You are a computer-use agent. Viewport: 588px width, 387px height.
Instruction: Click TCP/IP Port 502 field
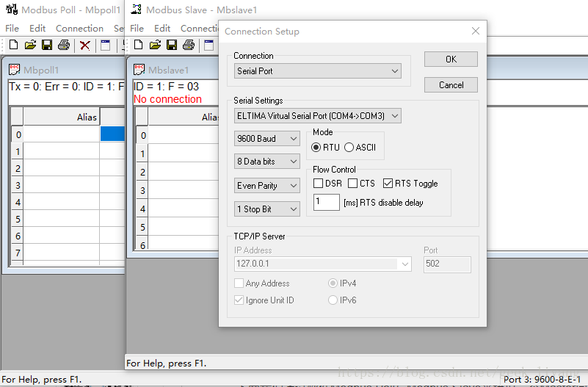click(447, 264)
